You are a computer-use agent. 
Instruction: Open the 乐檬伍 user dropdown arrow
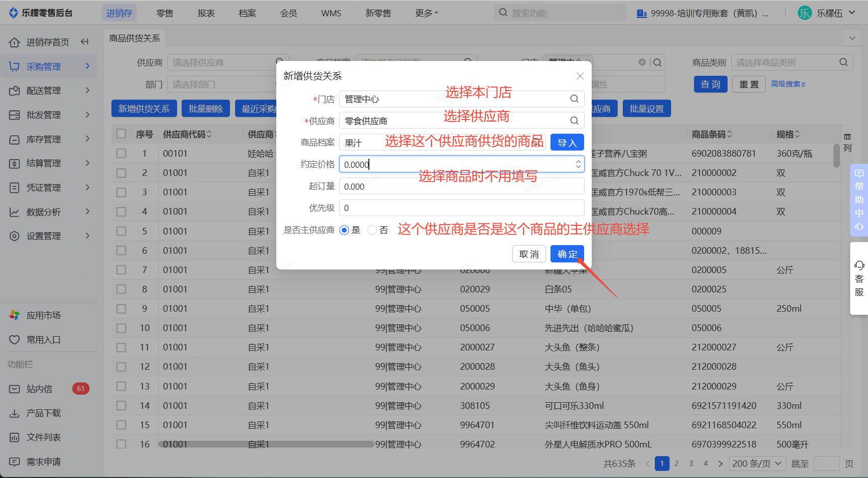click(x=852, y=13)
